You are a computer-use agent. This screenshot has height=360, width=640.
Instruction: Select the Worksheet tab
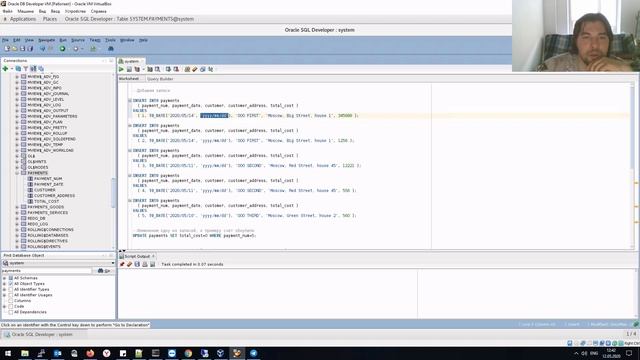[129, 79]
